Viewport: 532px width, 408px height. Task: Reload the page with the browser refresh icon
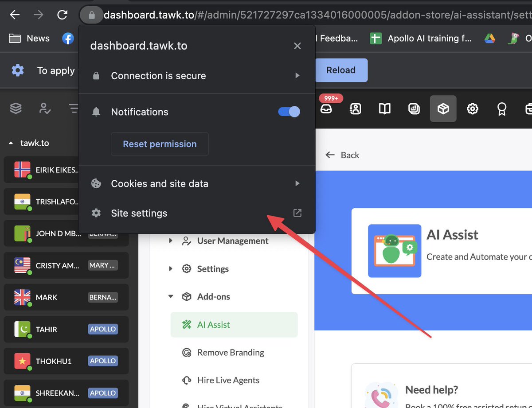click(x=62, y=15)
